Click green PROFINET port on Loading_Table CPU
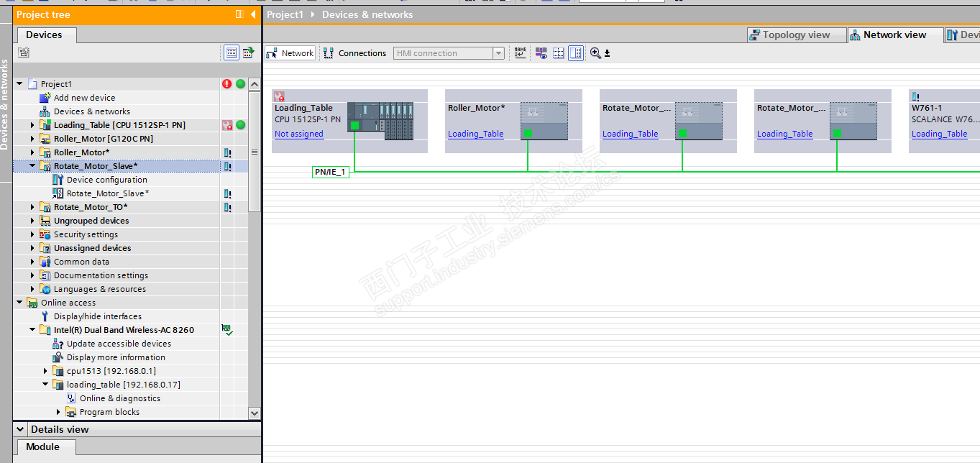Image resolution: width=980 pixels, height=463 pixels. (354, 126)
